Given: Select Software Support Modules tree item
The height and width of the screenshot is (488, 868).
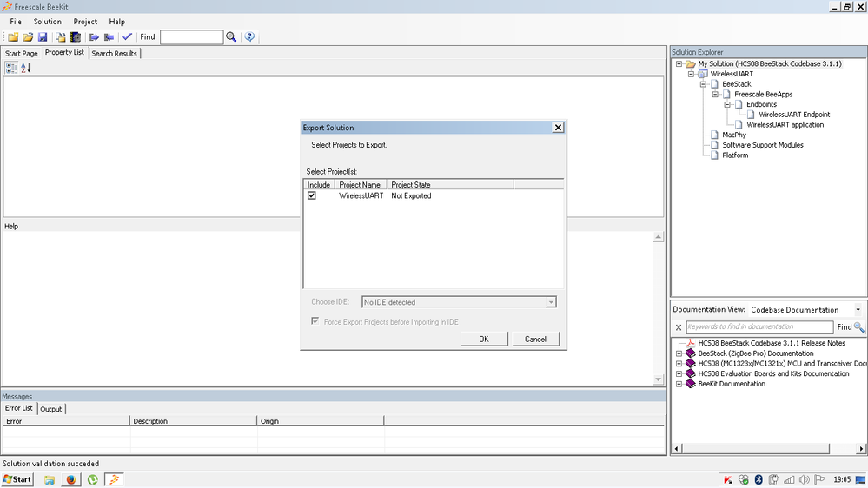Looking at the screenshot, I should tap(763, 146).
